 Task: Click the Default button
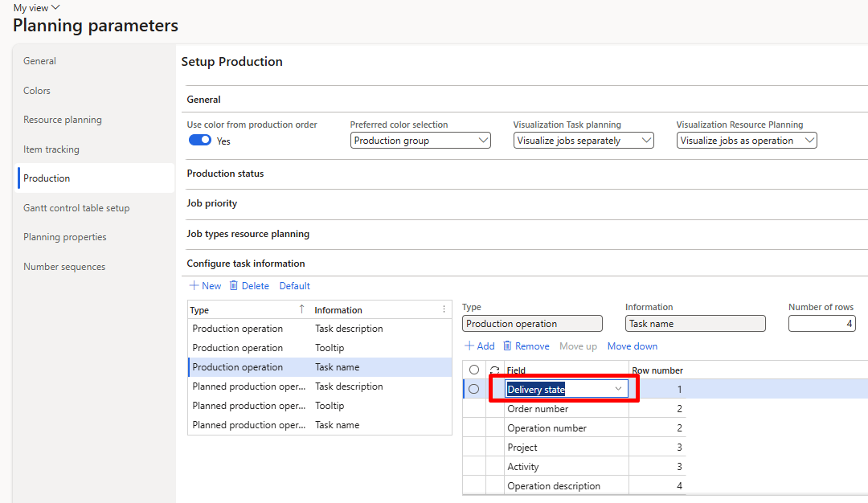pyautogui.click(x=294, y=286)
